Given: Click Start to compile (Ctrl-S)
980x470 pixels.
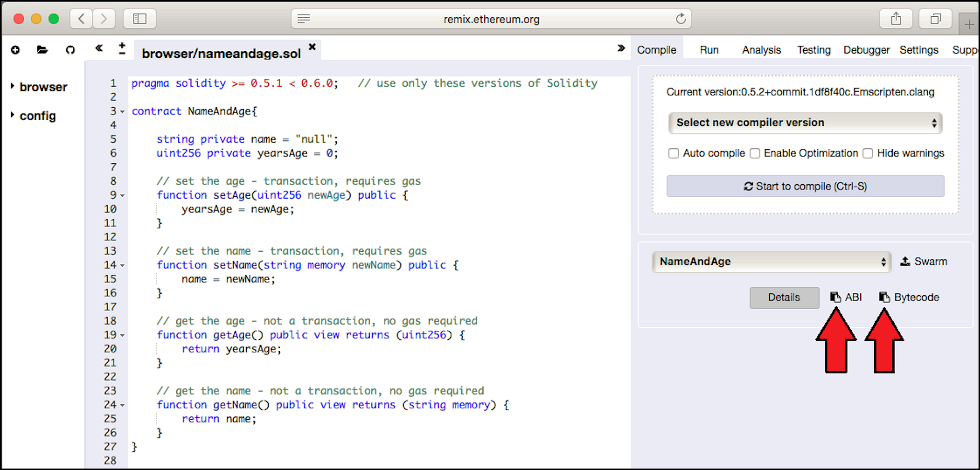Looking at the screenshot, I should [x=805, y=186].
